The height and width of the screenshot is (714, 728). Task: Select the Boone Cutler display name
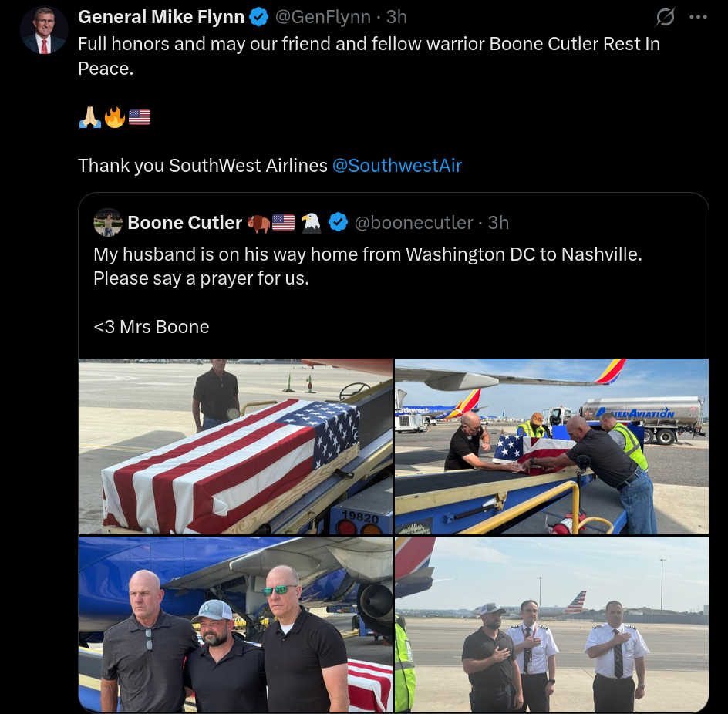pyautogui.click(x=184, y=223)
